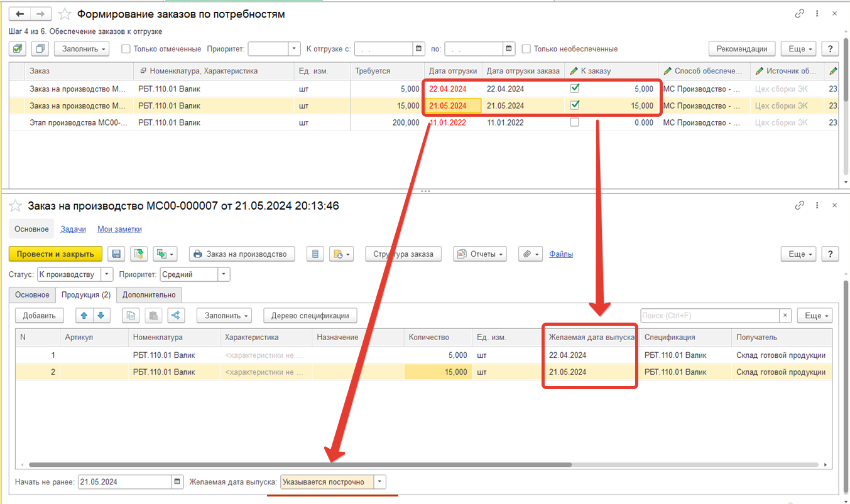Click Провести и закрыть
The width and height of the screenshot is (850, 504).
click(55, 254)
